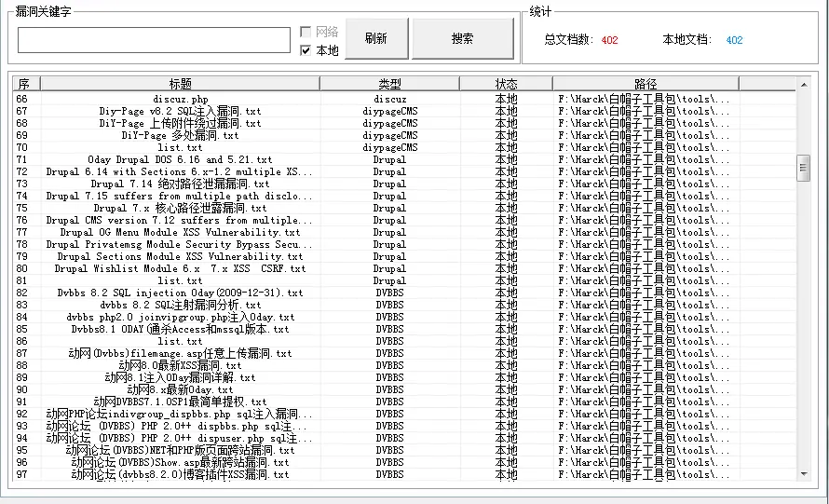Select Drupal CMS version 7.12 row
The width and height of the screenshot is (829, 504).
click(x=179, y=221)
